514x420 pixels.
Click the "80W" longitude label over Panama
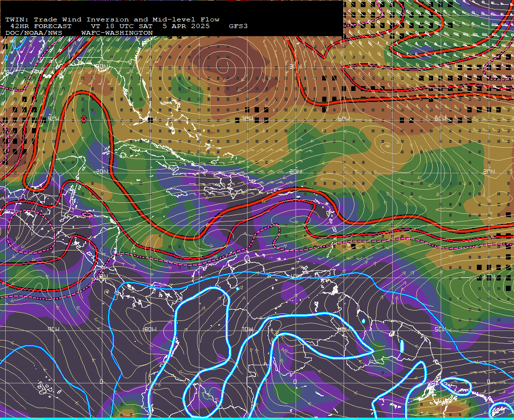point(150,329)
